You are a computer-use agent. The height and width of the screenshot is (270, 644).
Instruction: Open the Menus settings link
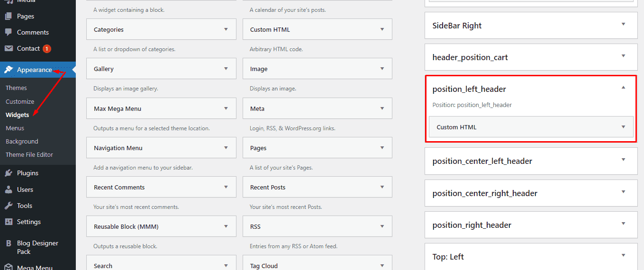pos(15,128)
